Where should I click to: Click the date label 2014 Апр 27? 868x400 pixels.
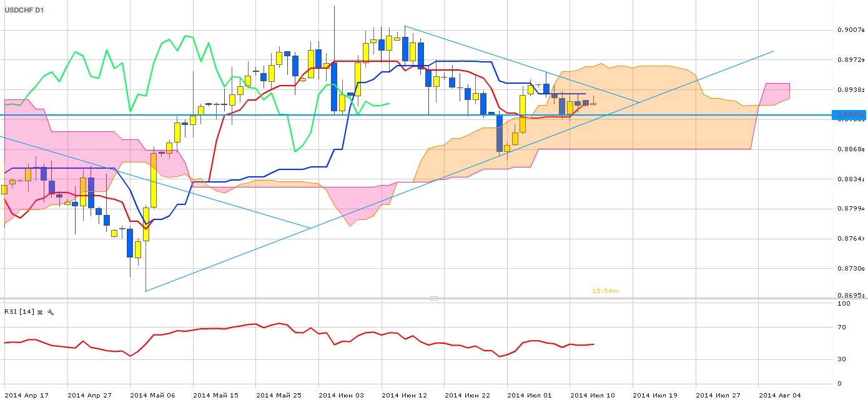(89, 395)
